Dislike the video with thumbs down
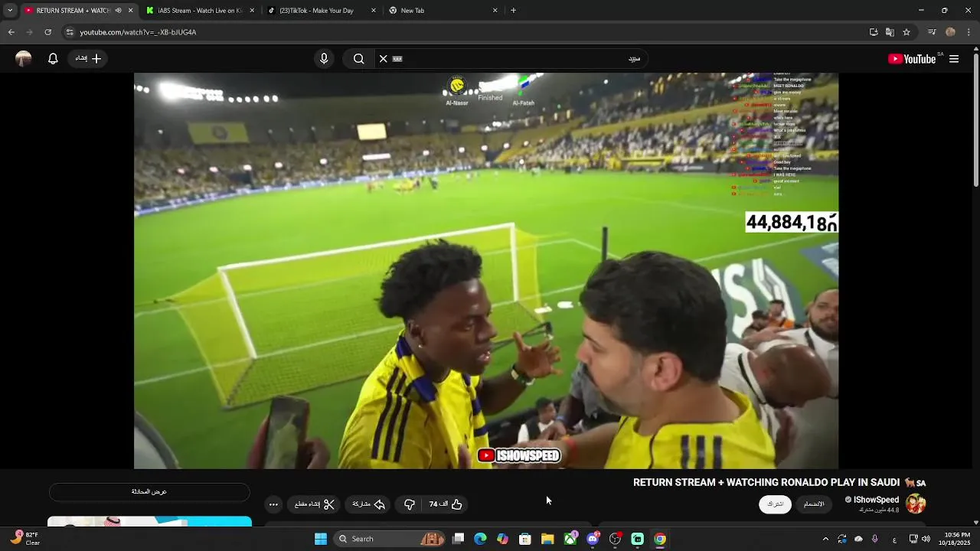This screenshot has width=980, height=551. coord(410,504)
